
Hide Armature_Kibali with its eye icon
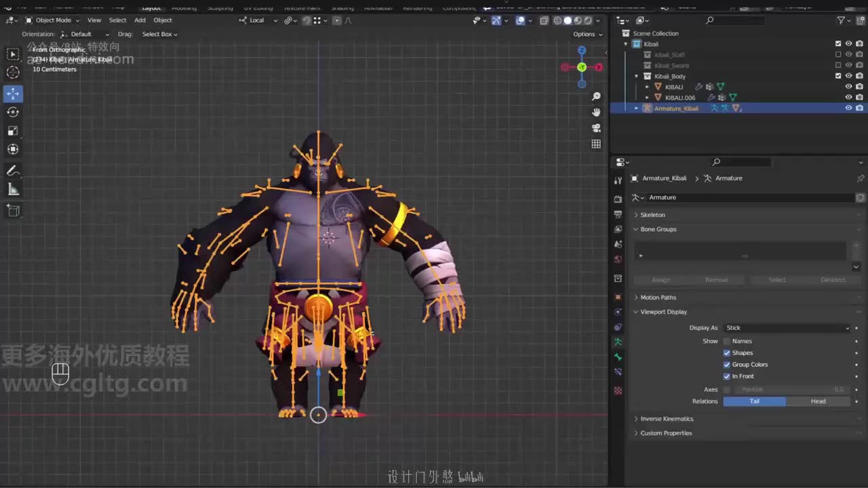click(x=848, y=108)
